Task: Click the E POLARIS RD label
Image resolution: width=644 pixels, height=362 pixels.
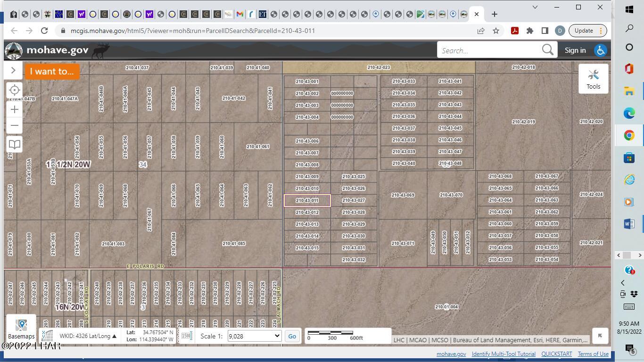Action: click(x=146, y=266)
